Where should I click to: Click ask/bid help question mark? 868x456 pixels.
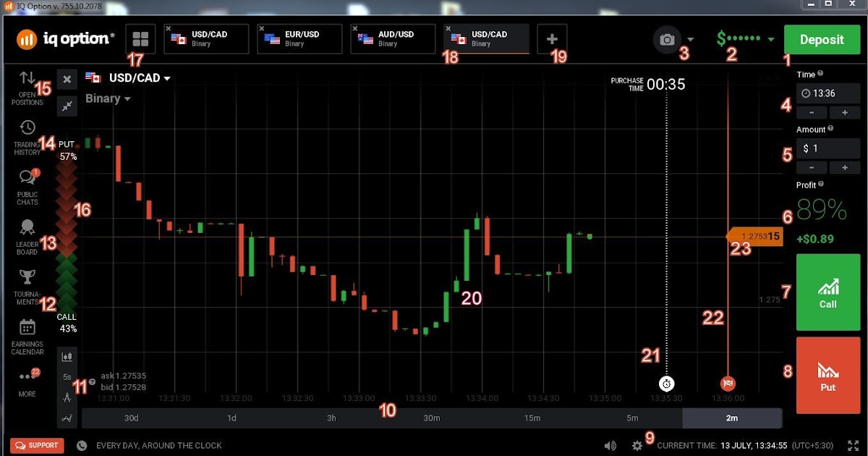[x=92, y=381]
